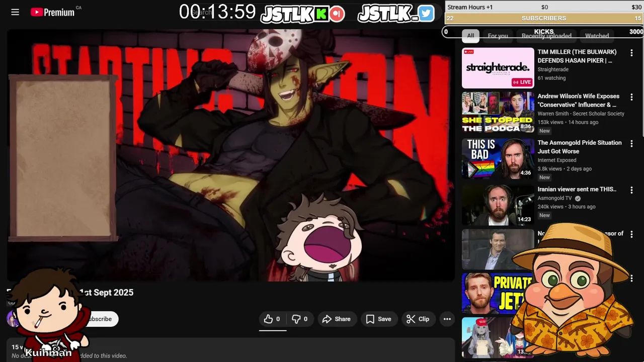
Task: Select the Recently uploaded filter chip
Action: click(546, 36)
